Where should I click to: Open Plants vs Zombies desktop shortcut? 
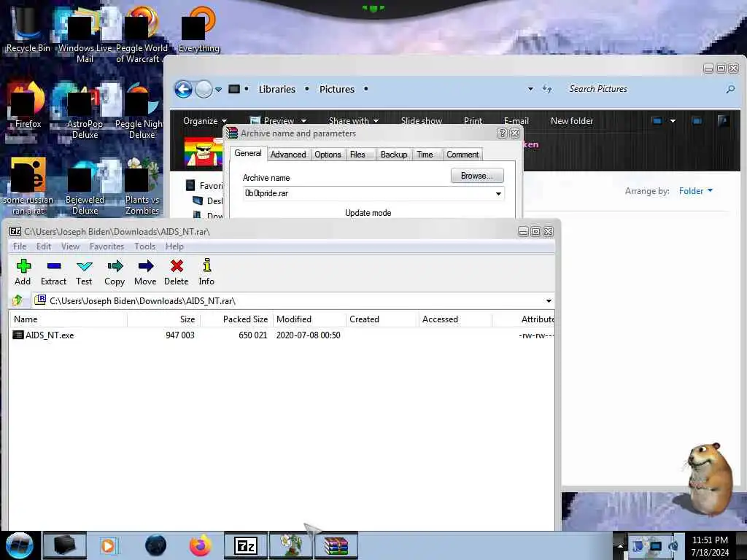pos(142,187)
